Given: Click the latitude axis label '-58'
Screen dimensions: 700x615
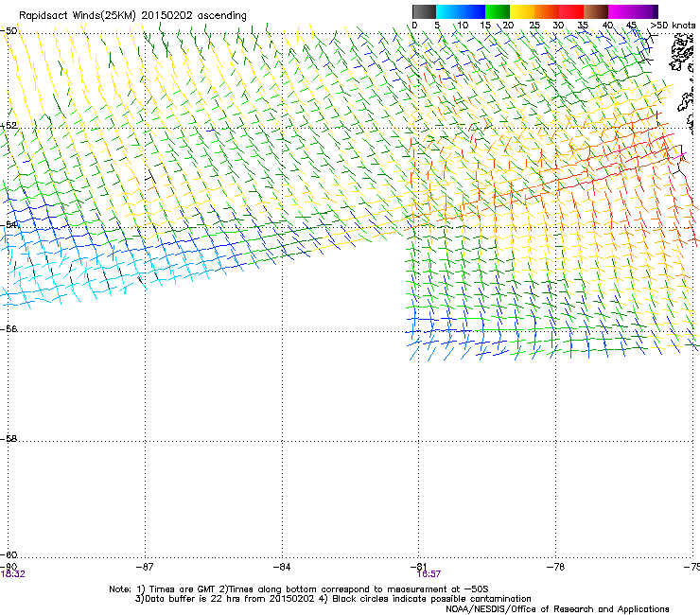Looking at the screenshot, I should [9, 439].
